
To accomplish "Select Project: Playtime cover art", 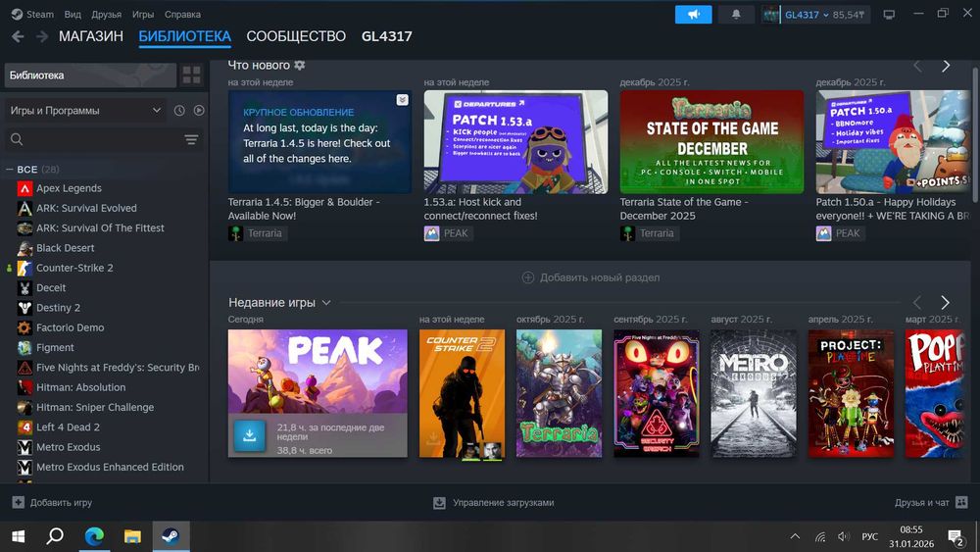I will [851, 393].
